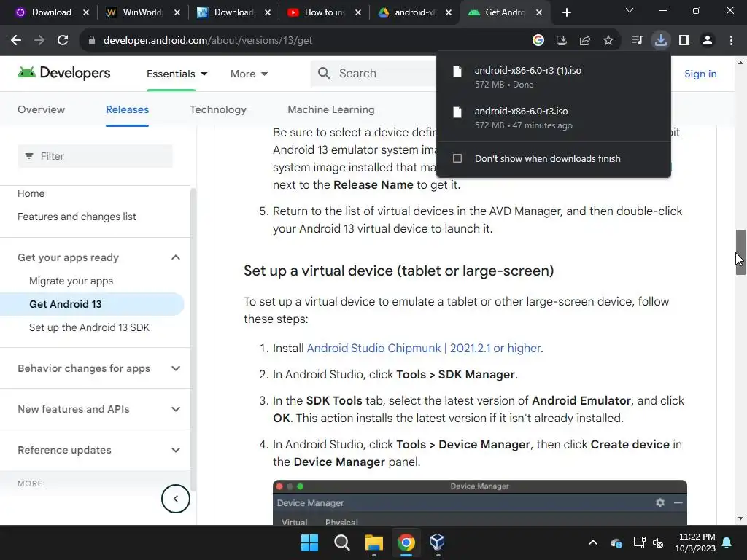Screen dimensions: 747x560
Task: Open Features and changes list
Action: [77, 217]
